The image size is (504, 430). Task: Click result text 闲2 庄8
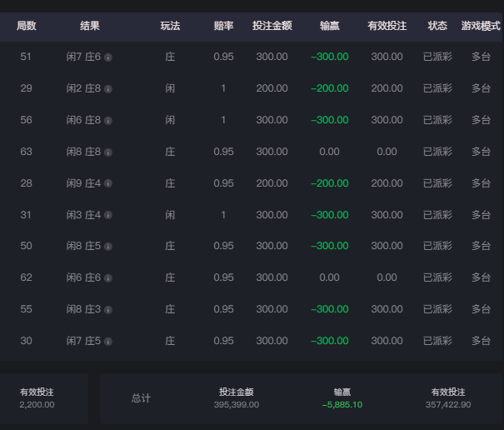coord(83,88)
